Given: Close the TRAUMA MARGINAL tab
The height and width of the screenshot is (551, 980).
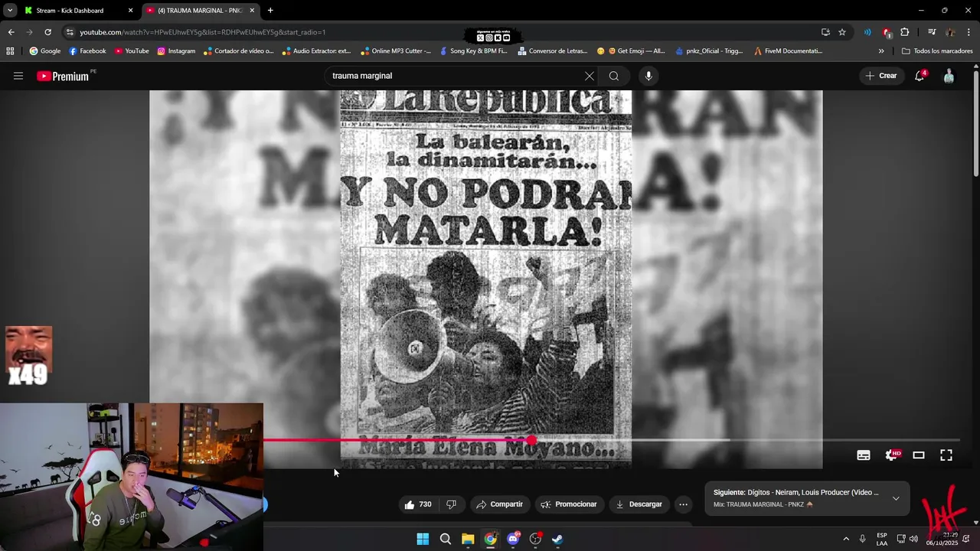Looking at the screenshot, I should click(x=252, y=11).
